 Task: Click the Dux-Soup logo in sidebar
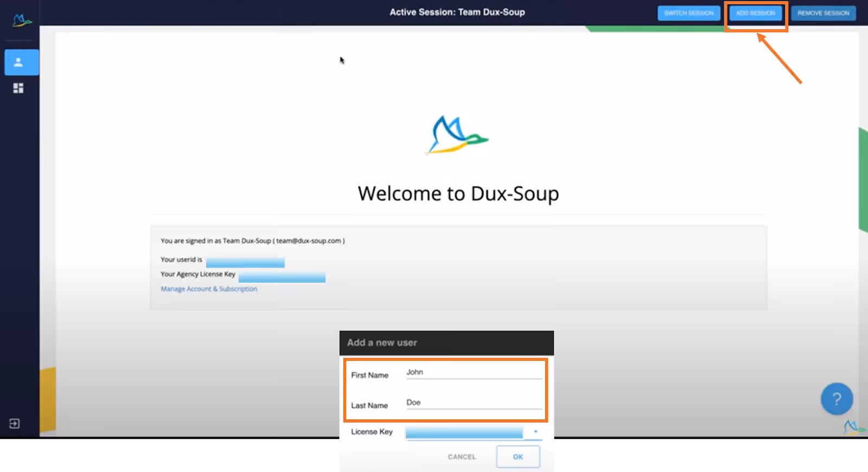pos(22,21)
